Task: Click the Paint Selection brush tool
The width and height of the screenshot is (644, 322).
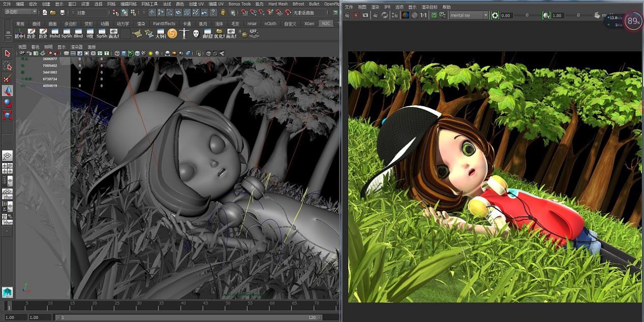Action: 7,78
